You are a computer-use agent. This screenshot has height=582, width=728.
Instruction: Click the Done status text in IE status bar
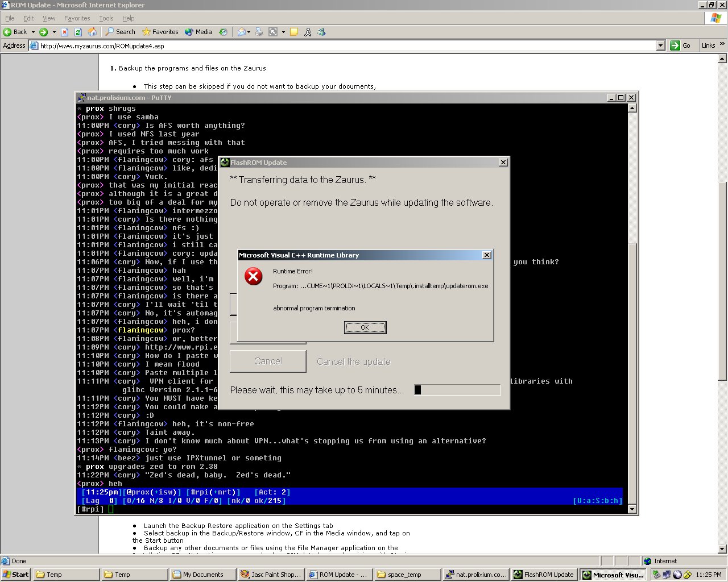pos(19,561)
